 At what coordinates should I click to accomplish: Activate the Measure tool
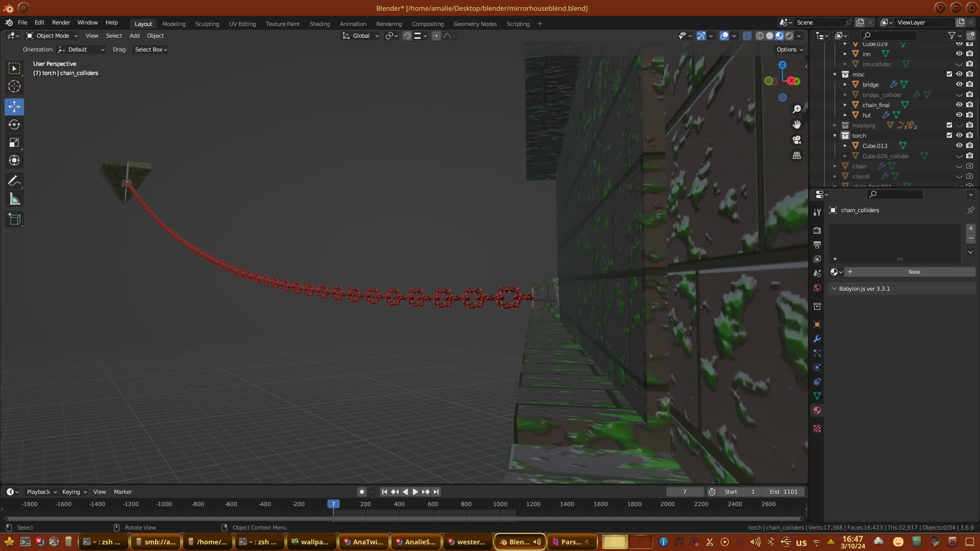[x=14, y=199]
